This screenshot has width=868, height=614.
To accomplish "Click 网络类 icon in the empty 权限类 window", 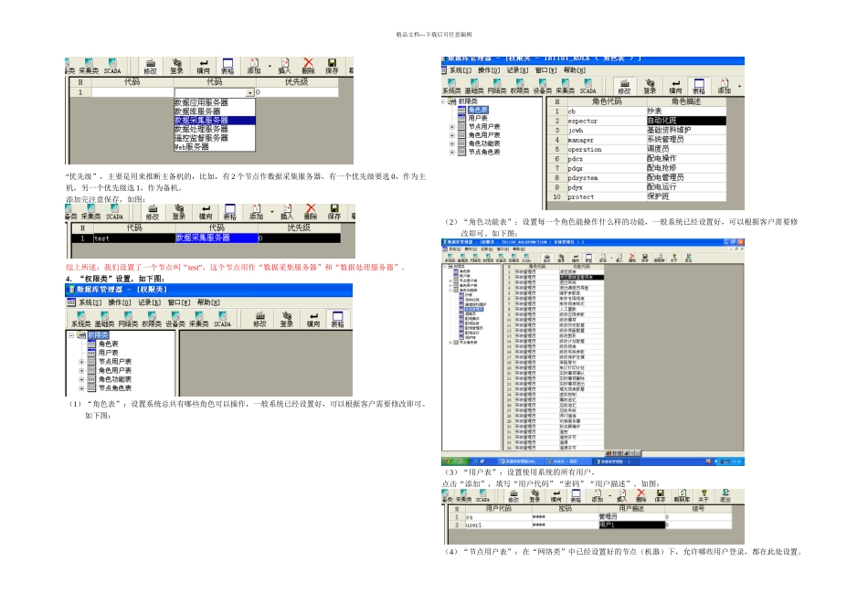I will tap(129, 320).
